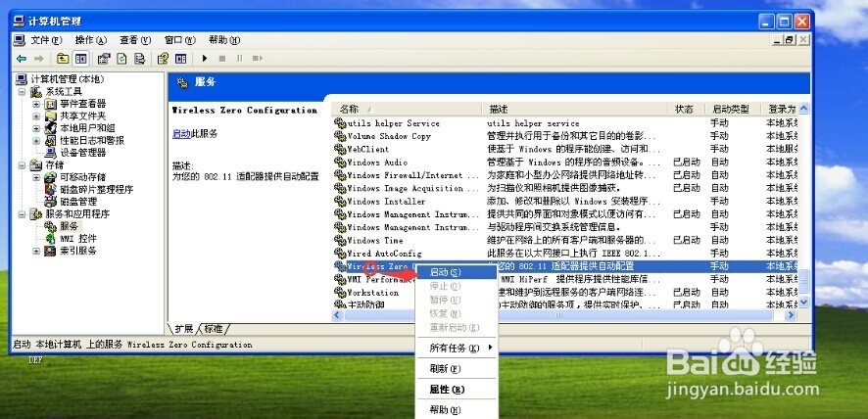Open the Properties toolbar icon
This screenshot has height=419, width=868.
pos(104,58)
